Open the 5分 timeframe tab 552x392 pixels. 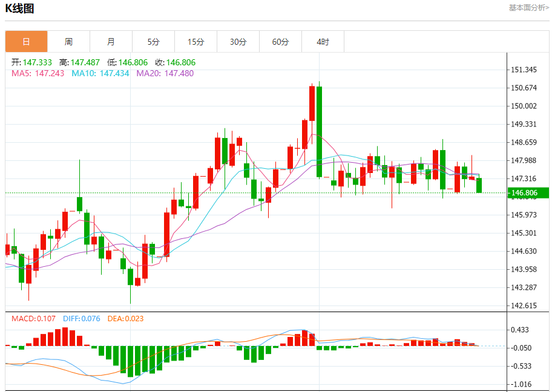(154, 42)
